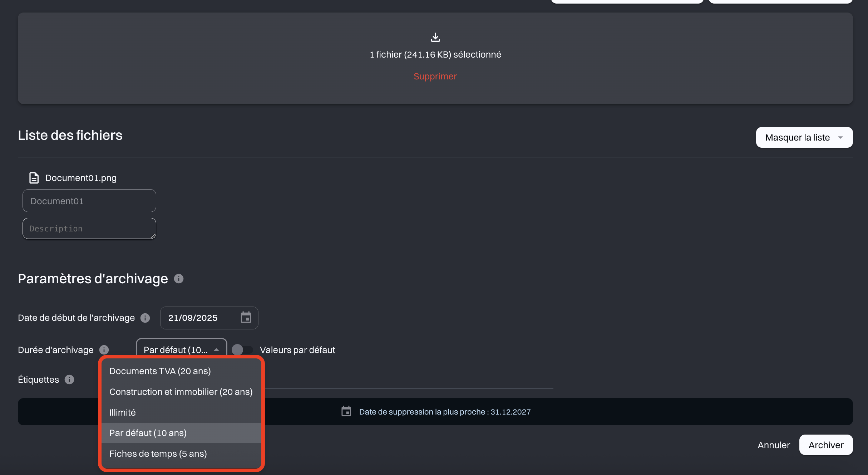Collapse the Durée d'archivage dropdown

pyautogui.click(x=181, y=349)
